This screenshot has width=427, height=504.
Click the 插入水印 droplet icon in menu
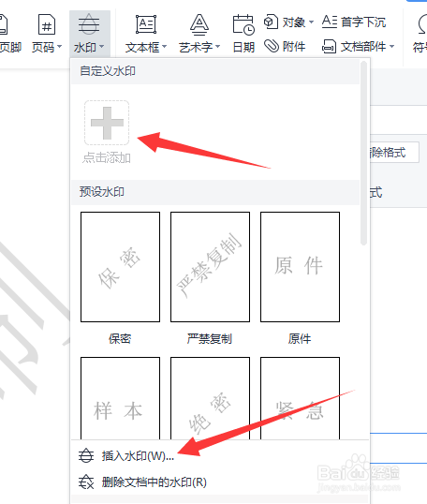(86, 456)
